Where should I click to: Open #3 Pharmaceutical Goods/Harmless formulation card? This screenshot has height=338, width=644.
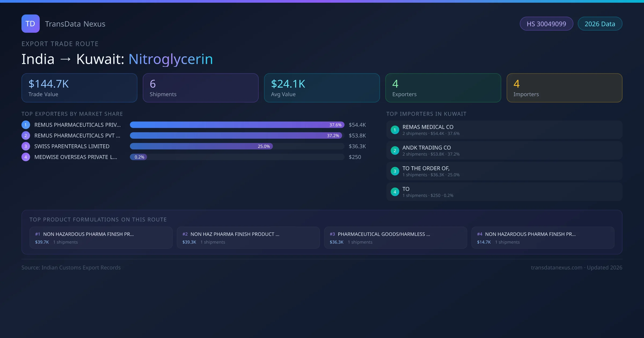coord(395,238)
